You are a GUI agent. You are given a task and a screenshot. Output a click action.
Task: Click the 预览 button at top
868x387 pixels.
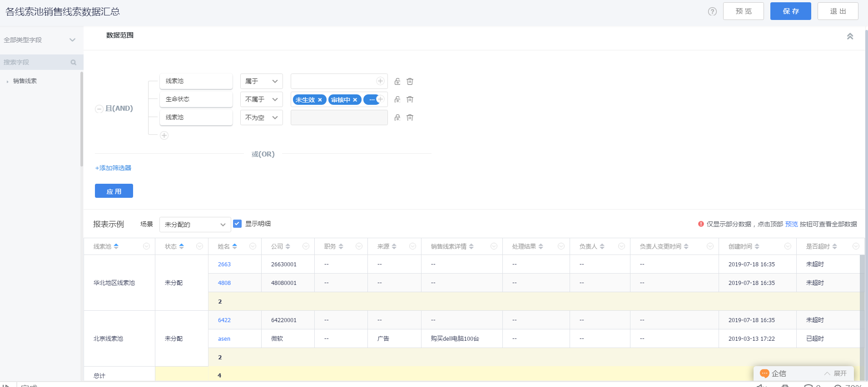pos(744,11)
